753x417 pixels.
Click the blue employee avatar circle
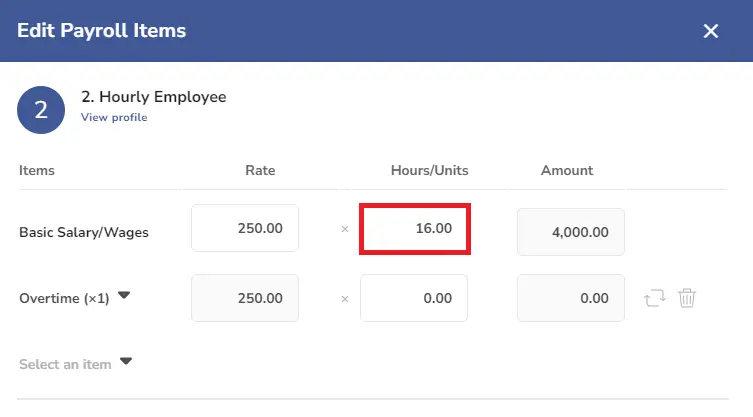click(x=41, y=110)
